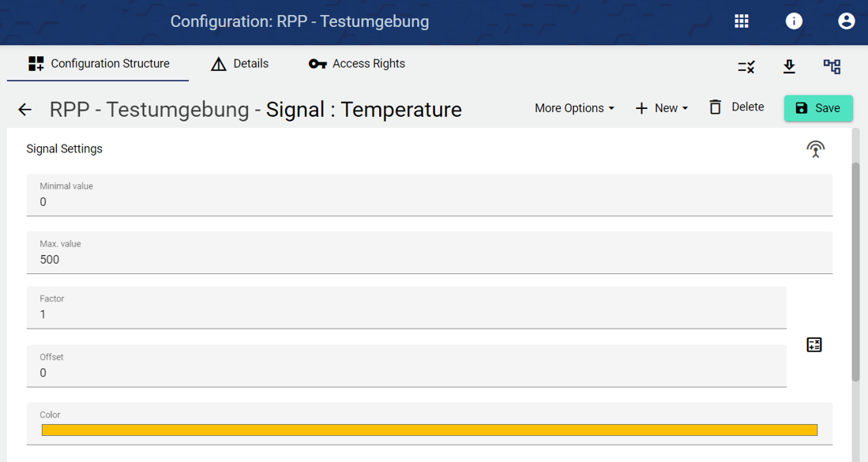Open the factor/offset calculator icon
Image resolution: width=868 pixels, height=462 pixels.
(x=814, y=344)
